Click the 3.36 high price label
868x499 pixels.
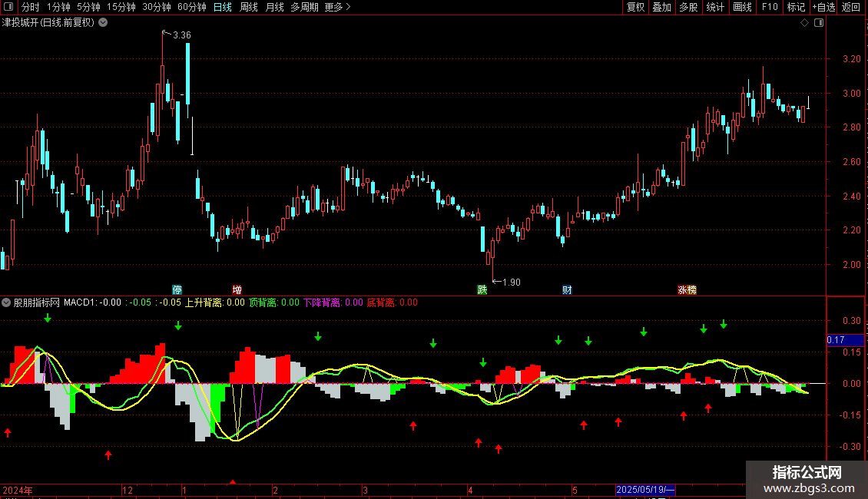[x=181, y=35]
